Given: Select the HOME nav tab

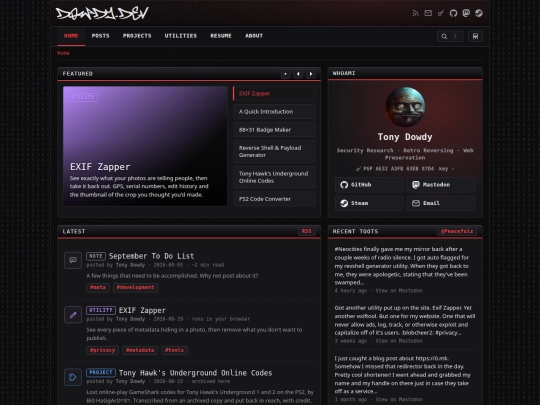Looking at the screenshot, I should [71, 36].
